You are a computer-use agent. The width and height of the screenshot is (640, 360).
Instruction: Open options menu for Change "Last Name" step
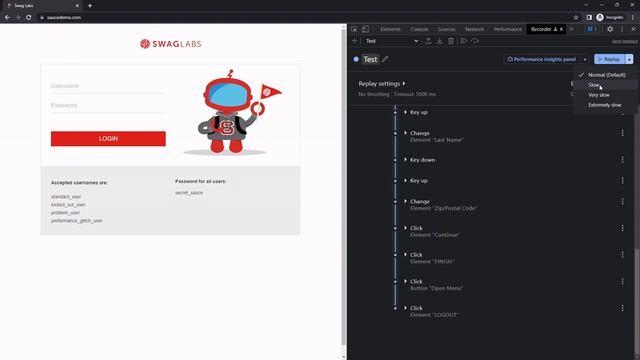[622, 133]
